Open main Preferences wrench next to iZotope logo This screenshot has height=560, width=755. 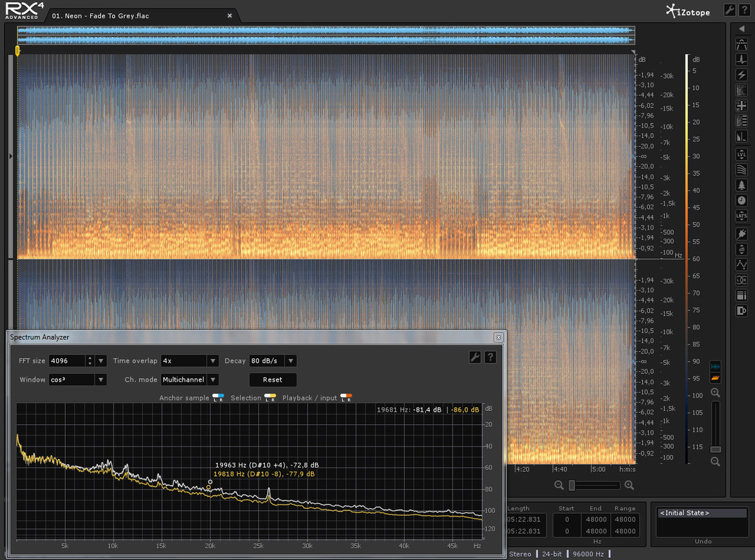click(730, 10)
